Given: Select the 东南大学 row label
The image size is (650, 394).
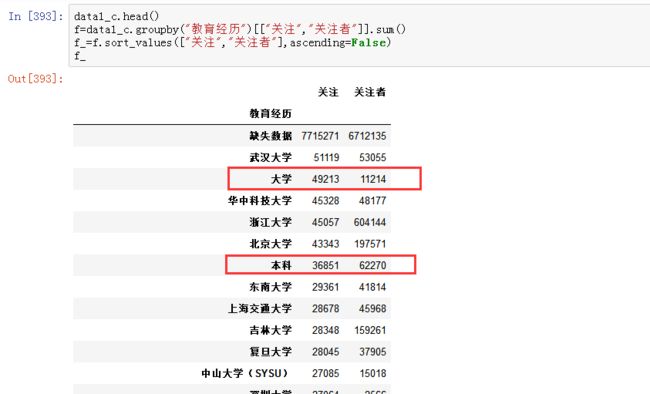Looking at the screenshot, I should pyautogui.click(x=270, y=287).
